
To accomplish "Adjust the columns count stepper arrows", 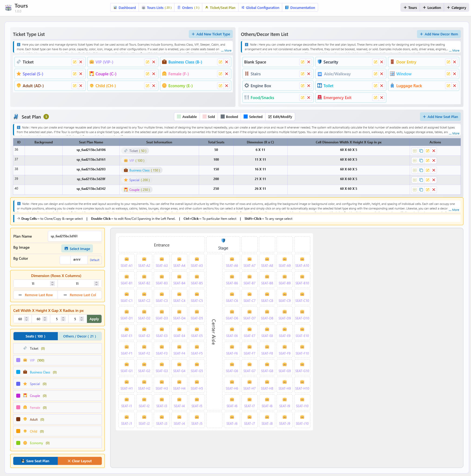I will [96, 283].
